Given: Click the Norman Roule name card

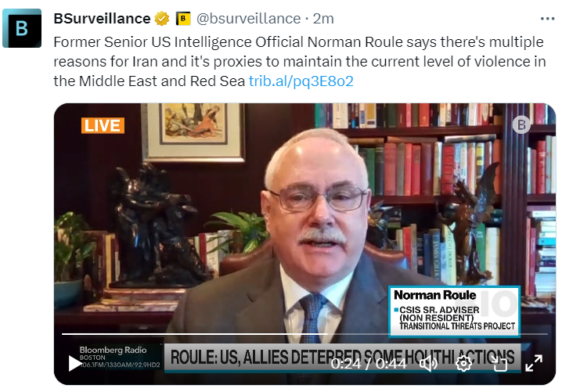Looking at the screenshot, I should [x=455, y=311].
